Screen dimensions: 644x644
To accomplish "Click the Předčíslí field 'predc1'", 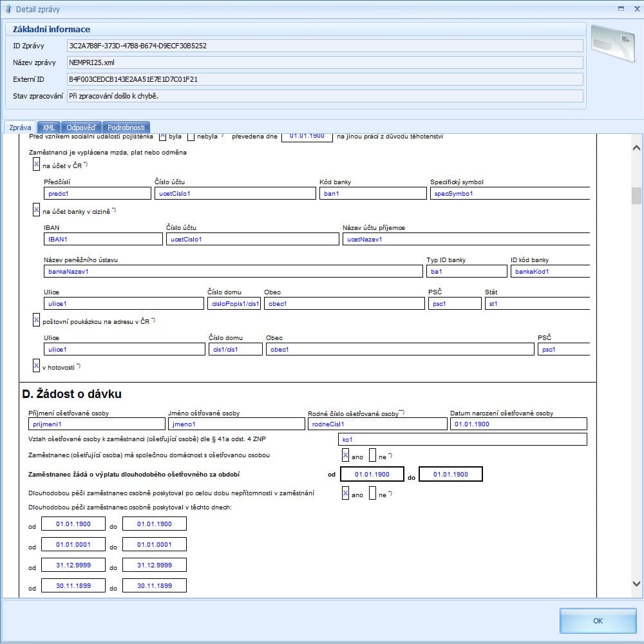I will (97, 193).
